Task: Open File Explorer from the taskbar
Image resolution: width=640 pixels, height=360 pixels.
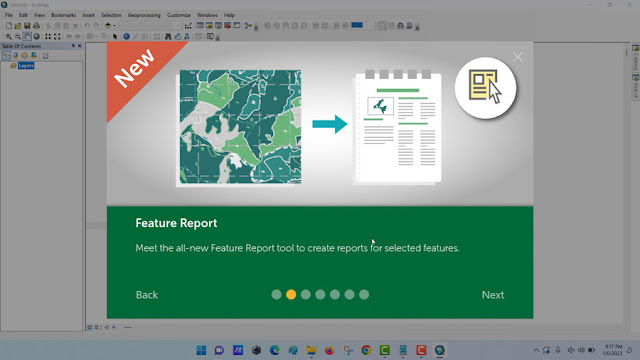Action: (x=311, y=350)
